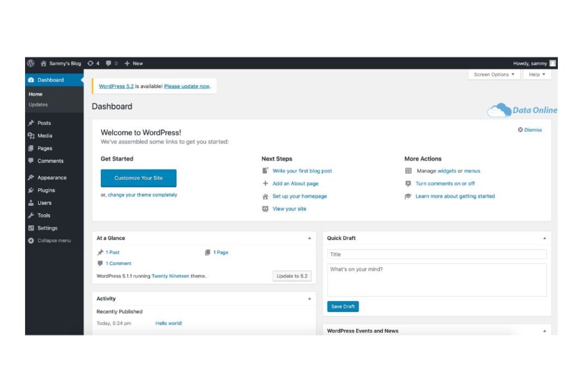Click the Appearance paintbrush icon
This screenshot has width=583, height=392.
click(31, 178)
